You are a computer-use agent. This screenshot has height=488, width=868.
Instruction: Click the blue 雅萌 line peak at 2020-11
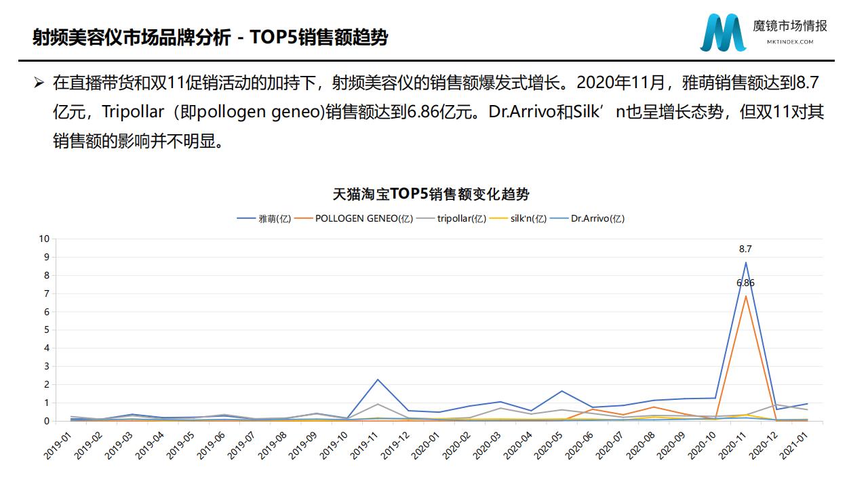[746, 262]
